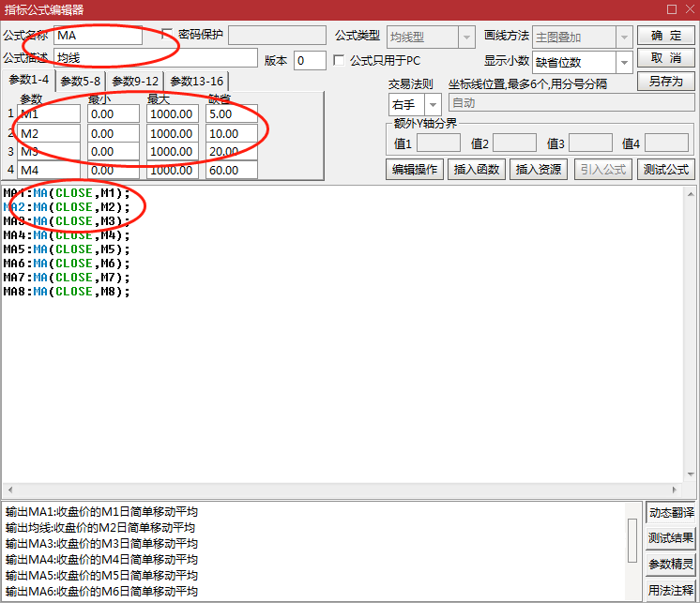Screen dimensions: 700x603
Task: Open the 显示小数 dropdown
Action: click(x=624, y=62)
